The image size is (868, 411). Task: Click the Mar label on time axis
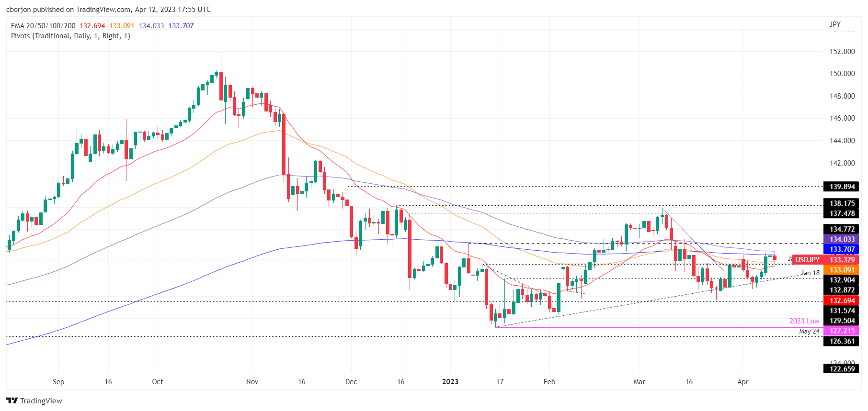[639, 382]
